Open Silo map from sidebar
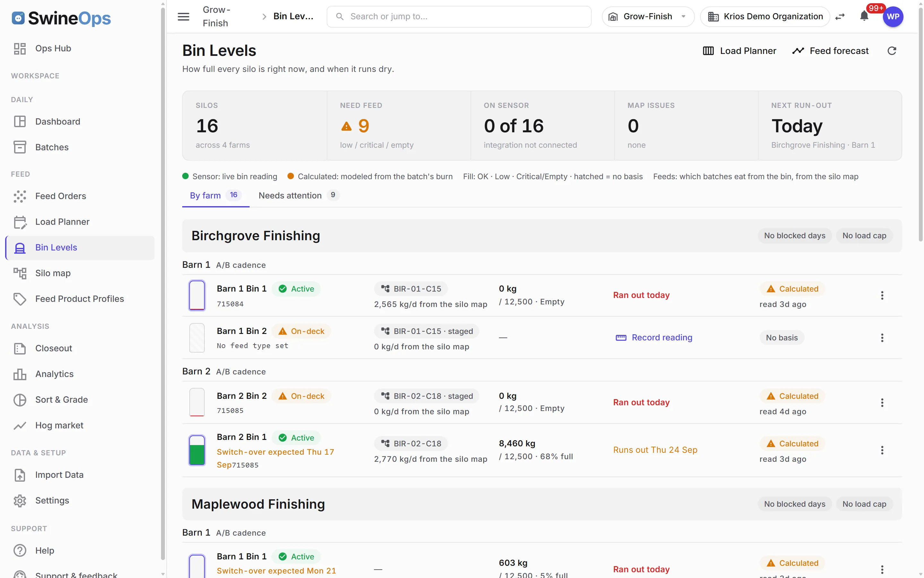Image resolution: width=924 pixels, height=578 pixels. [x=80, y=273]
